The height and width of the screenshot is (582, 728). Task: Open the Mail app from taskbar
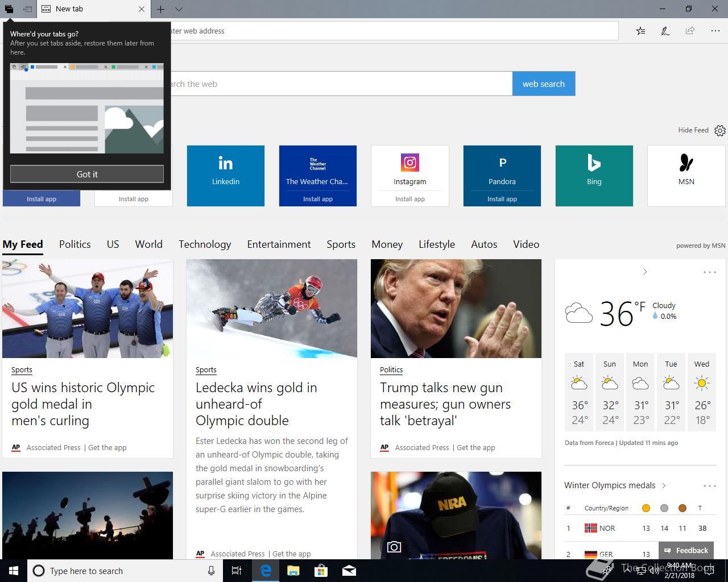pyautogui.click(x=349, y=571)
